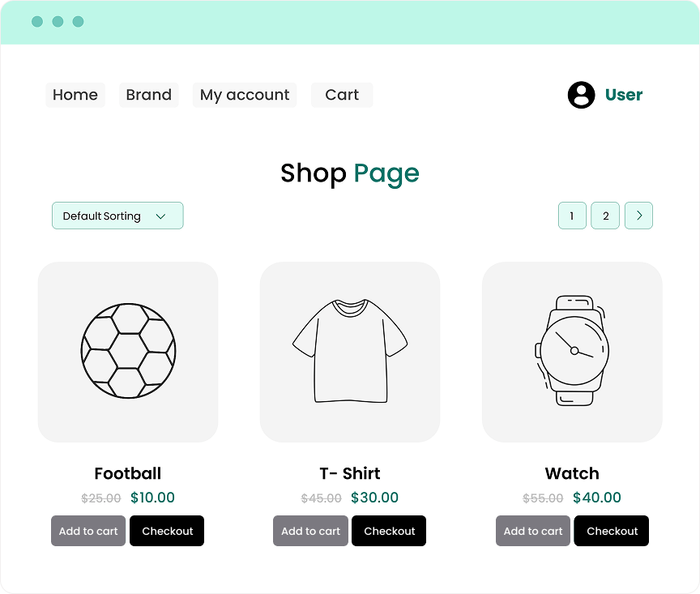This screenshot has width=700, height=594.
Task: Click the T-Shirt product image
Action: point(349,352)
